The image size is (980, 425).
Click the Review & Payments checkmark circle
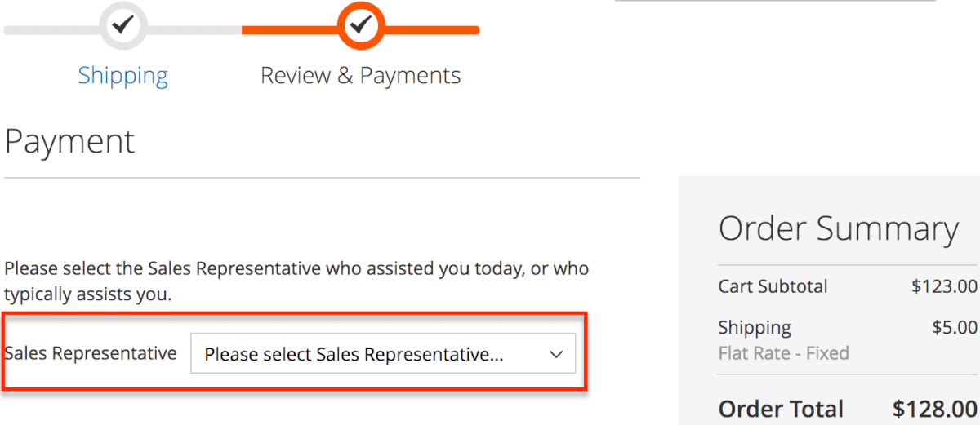pyautogui.click(x=360, y=26)
